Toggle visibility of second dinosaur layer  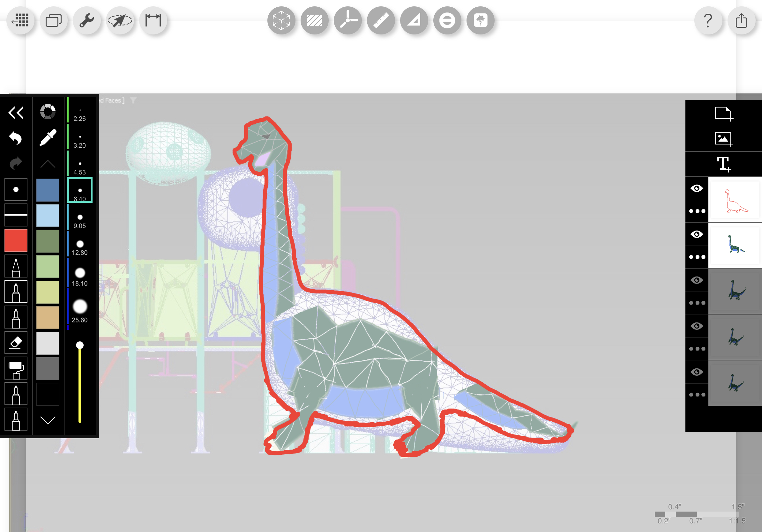point(697,234)
